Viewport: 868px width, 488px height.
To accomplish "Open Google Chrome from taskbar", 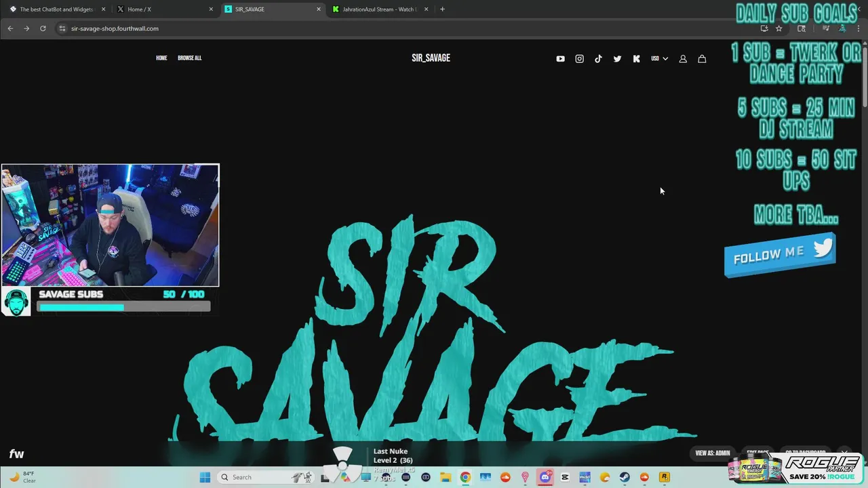I will pyautogui.click(x=465, y=477).
